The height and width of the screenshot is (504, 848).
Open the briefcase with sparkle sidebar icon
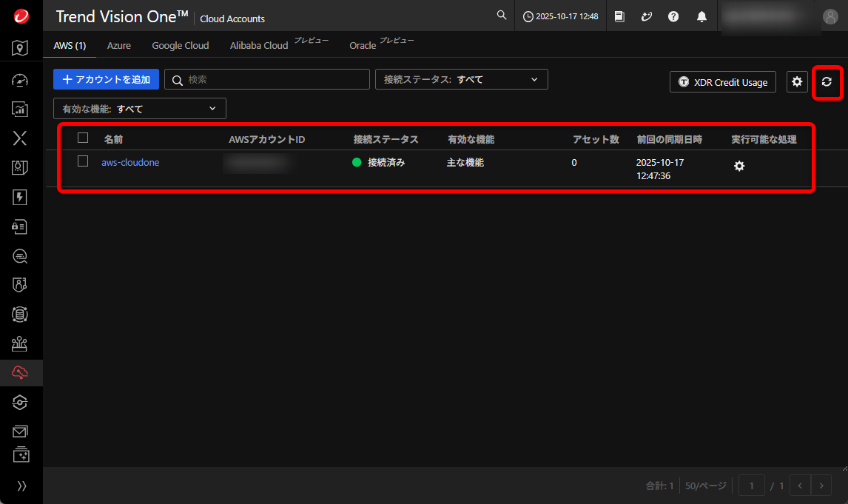click(21, 455)
